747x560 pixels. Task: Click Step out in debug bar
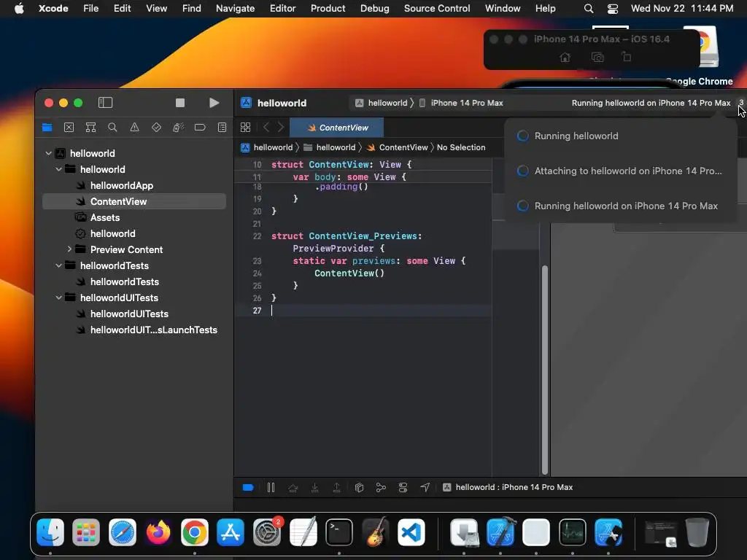[x=336, y=488]
